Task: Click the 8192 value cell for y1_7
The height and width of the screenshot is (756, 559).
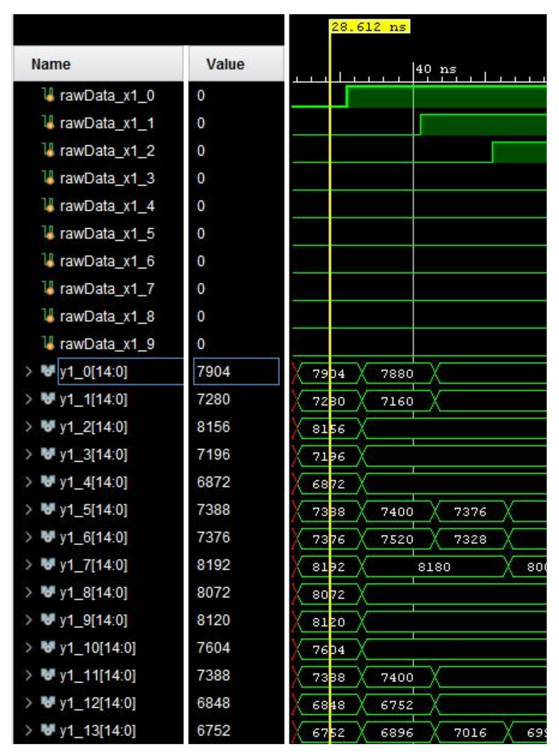Action: pos(213,565)
